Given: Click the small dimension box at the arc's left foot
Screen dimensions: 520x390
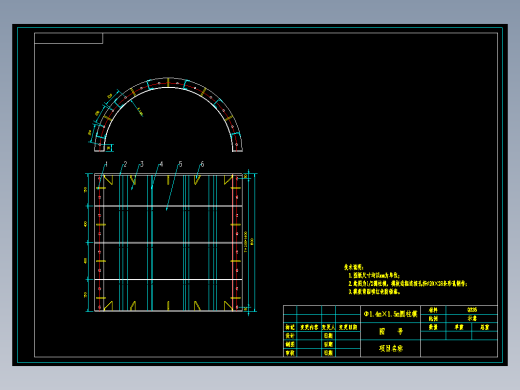Looking at the screenshot, I should click(x=108, y=148).
